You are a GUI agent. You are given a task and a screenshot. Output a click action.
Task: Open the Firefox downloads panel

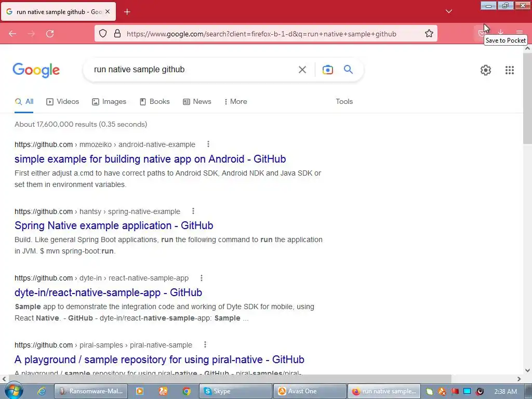point(501,32)
